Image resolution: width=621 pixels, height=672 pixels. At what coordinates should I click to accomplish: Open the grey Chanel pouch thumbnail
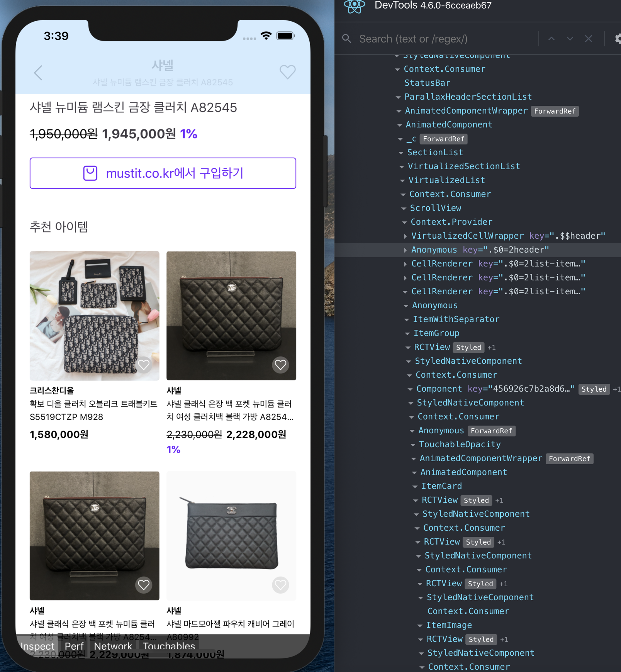coord(231,536)
